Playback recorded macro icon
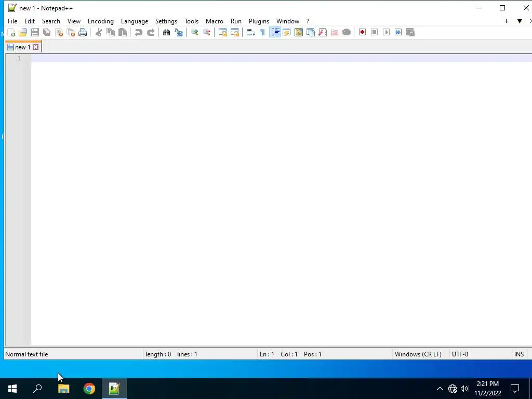This screenshot has width=532, height=399. pos(386,32)
